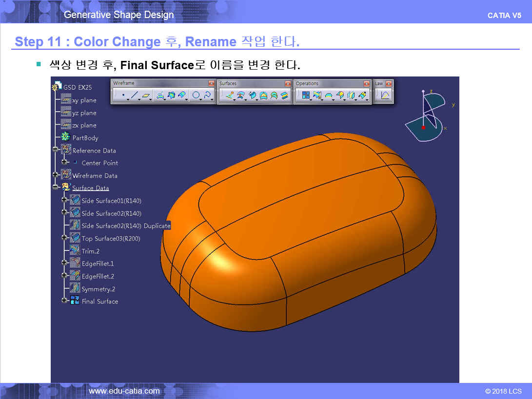
Task: Open the www.edu-catia.com link
Action: coord(124,391)
